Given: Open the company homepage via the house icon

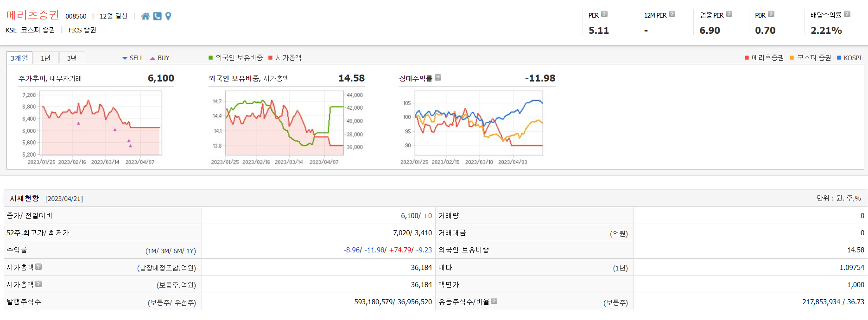Looking at the screenshot, I should [146, 16].
